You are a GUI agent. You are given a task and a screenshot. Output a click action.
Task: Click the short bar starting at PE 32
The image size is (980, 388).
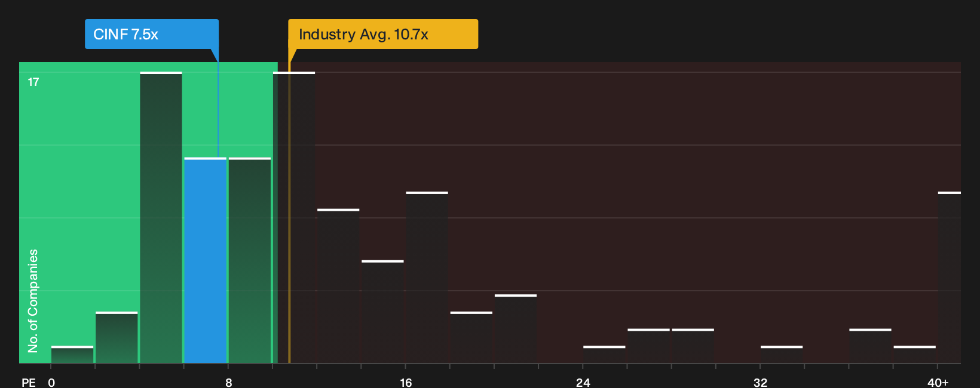point(782,355)
